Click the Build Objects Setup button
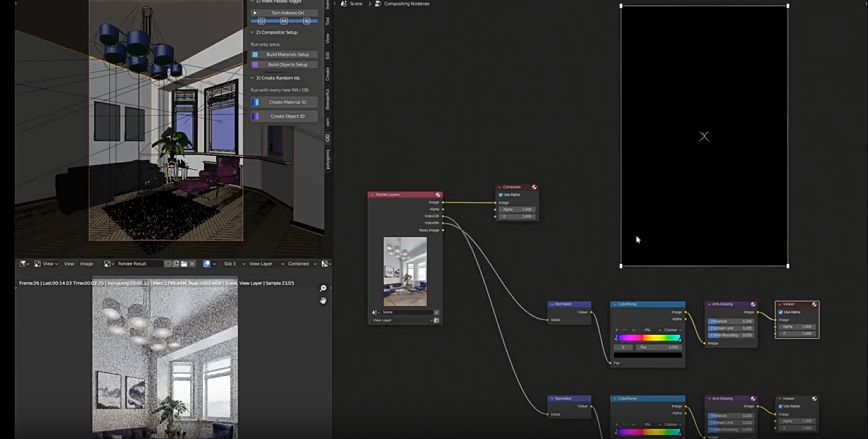Screen dimensions: 868x439 pyautogui.click(x=288, y=64)
